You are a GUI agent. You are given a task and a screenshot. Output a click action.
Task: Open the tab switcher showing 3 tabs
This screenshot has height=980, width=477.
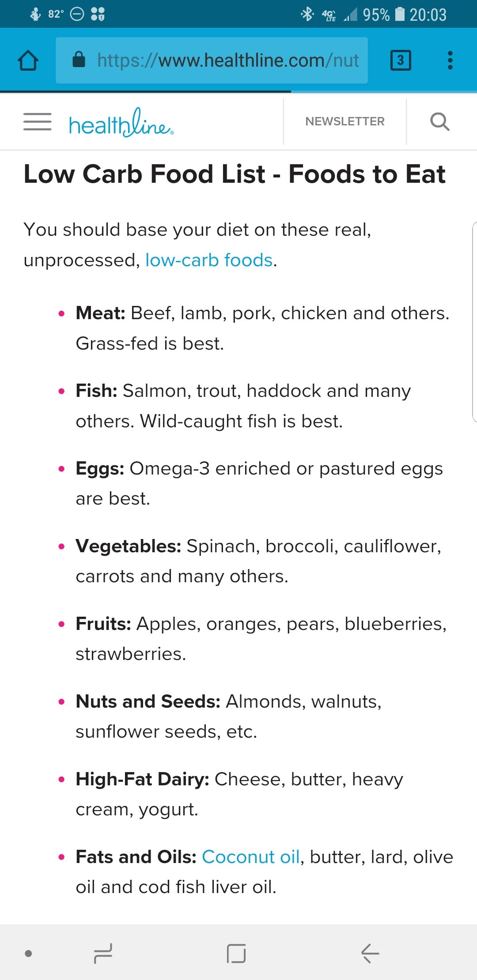[x=401, y=60]
